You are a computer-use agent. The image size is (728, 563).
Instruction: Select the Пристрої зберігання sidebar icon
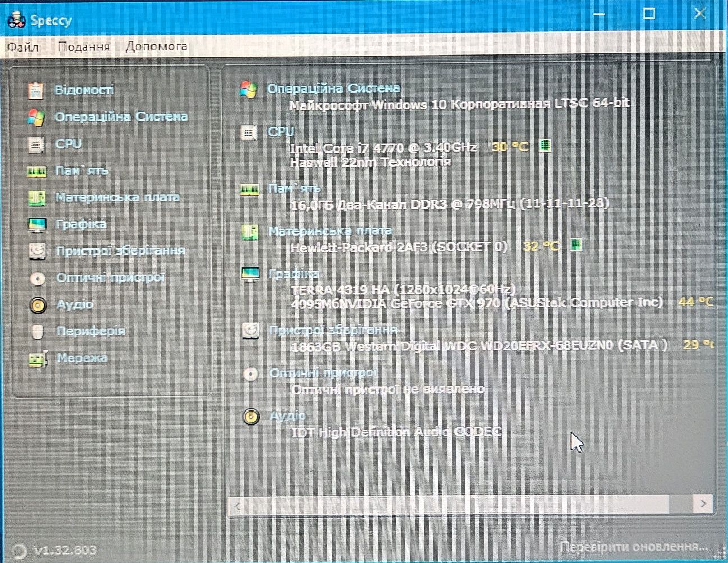pos(37,251)
